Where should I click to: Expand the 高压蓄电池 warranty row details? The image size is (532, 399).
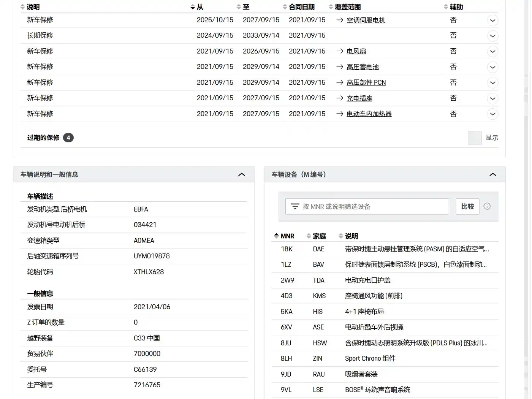click(492, 67)
